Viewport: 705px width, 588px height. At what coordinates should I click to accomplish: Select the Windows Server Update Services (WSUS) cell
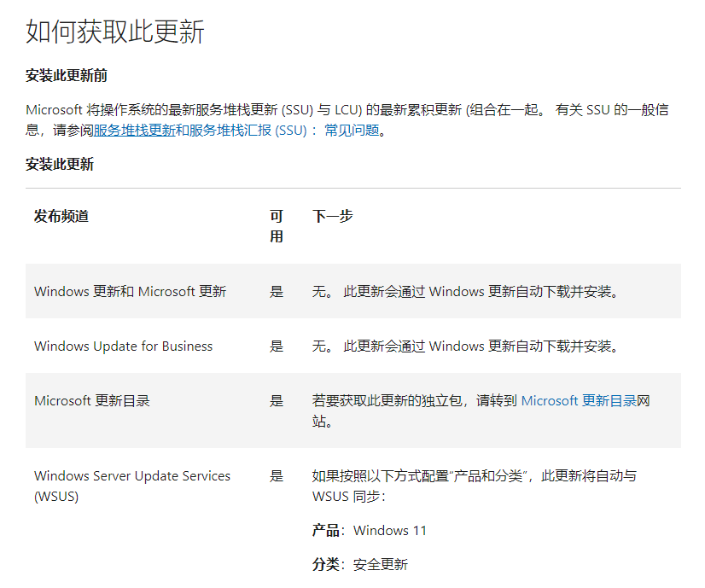coord(132,486)
